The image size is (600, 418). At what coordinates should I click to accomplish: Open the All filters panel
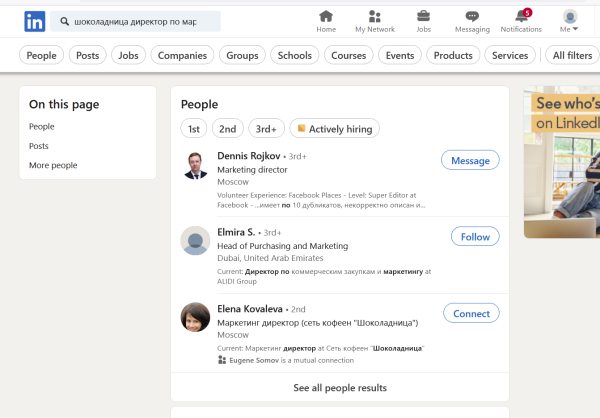pos(572,55)
